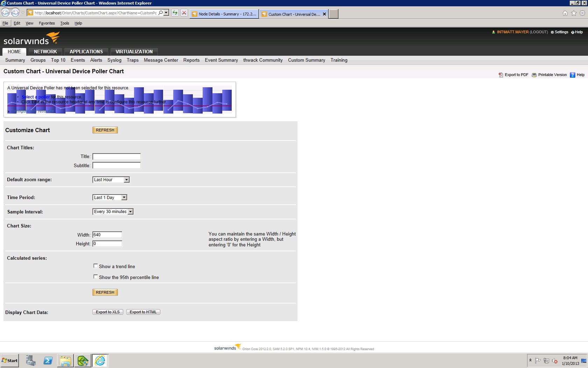Open the green shield app on taskbar
Screen dimensions: 588x368
click(x=83, y=360)
